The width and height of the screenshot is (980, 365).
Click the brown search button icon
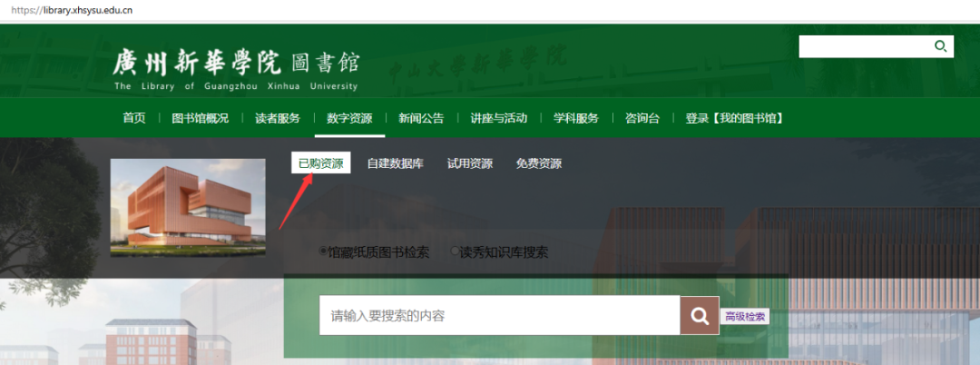pyautogui.click(x=700, y=316)
